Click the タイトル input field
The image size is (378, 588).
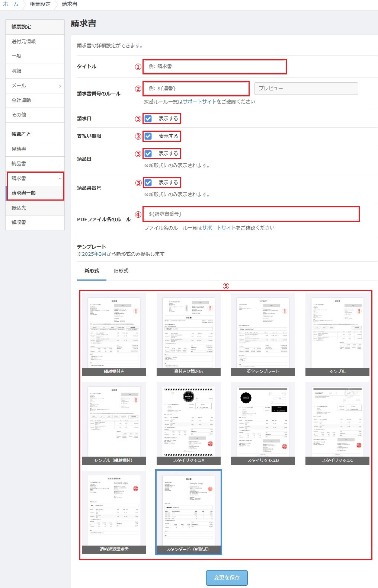(x=214, y=67)
